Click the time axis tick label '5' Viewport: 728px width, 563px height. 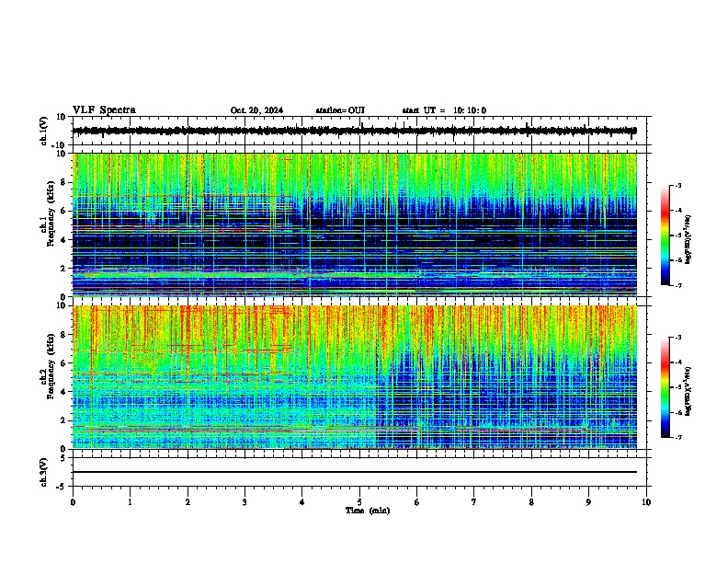[x=359, y=502]
